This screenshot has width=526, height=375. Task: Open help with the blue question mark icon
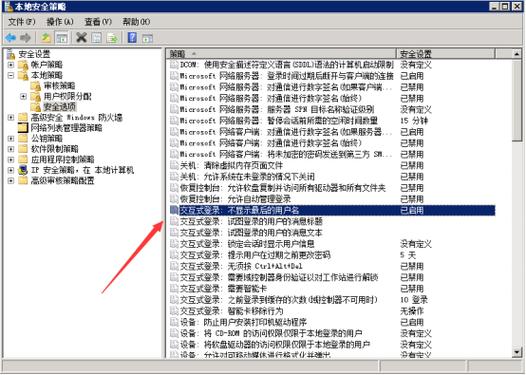click(x=132, y=38)
